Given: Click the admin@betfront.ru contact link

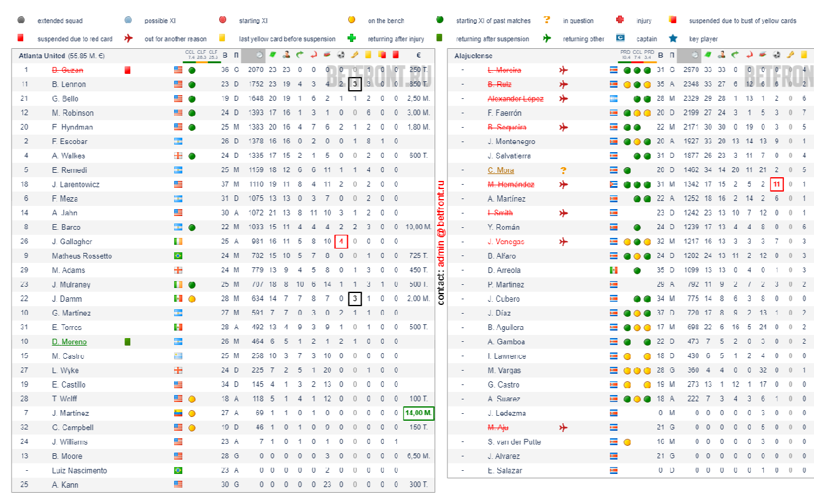Looking at the screenshot, I should click(440, 229).
